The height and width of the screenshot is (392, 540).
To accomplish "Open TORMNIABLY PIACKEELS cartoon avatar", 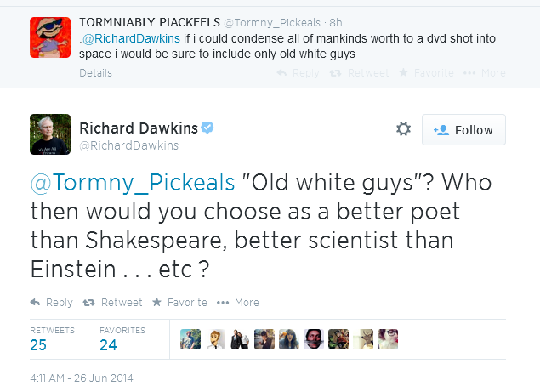I will point(50,37).
